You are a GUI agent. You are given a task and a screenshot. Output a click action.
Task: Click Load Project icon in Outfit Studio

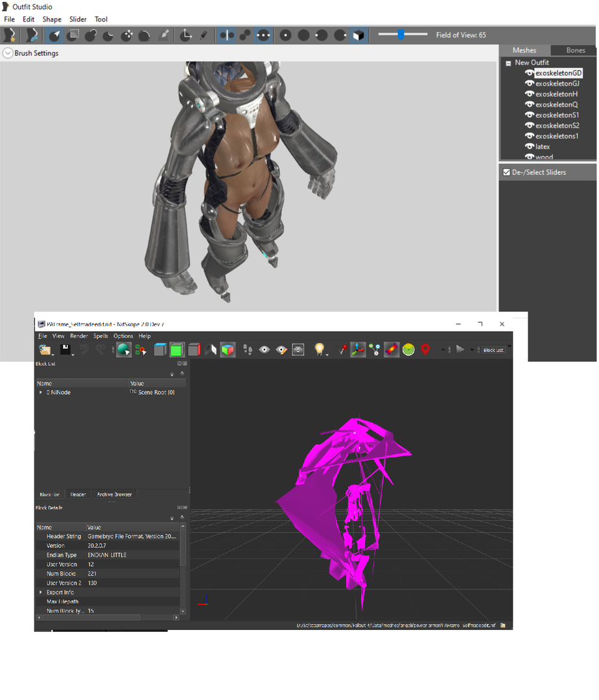[32, 35]
